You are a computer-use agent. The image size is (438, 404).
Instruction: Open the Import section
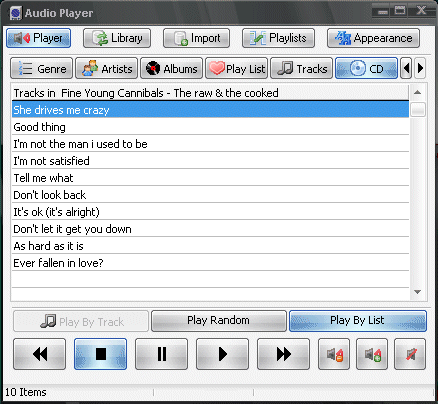(196, 38)
